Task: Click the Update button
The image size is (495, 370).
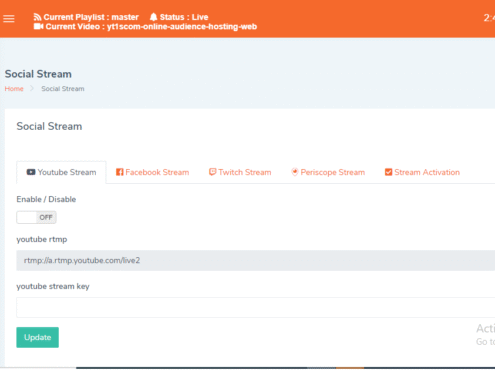Action: point(38,337)
